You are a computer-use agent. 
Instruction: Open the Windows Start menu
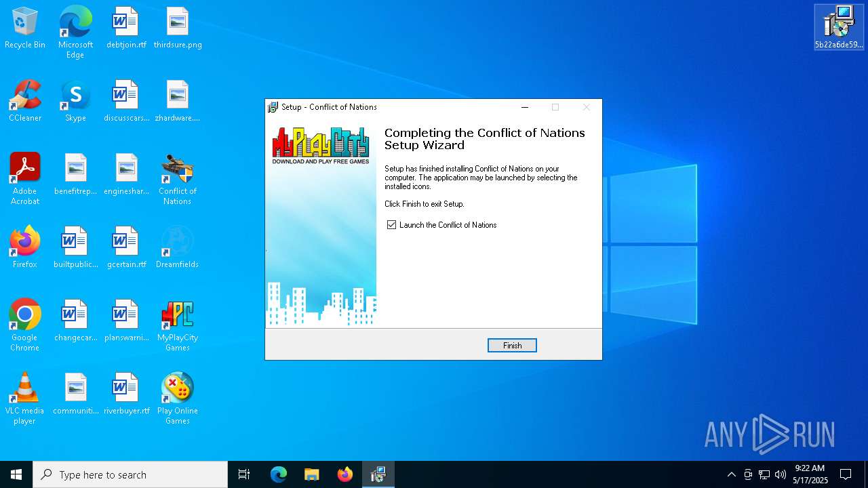[x=16, y=474]
